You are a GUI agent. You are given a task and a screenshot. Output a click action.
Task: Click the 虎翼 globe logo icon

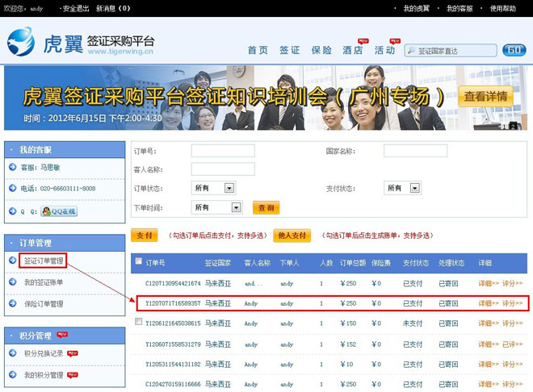coord(21,41)
